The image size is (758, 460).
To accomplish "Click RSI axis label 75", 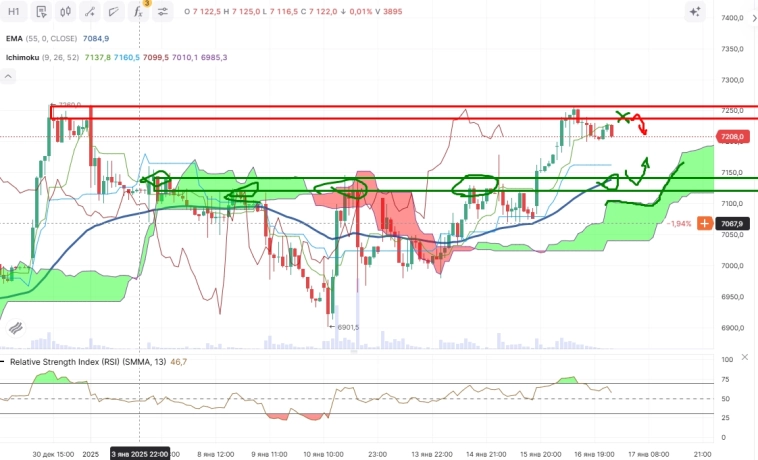I will point(725,379).
